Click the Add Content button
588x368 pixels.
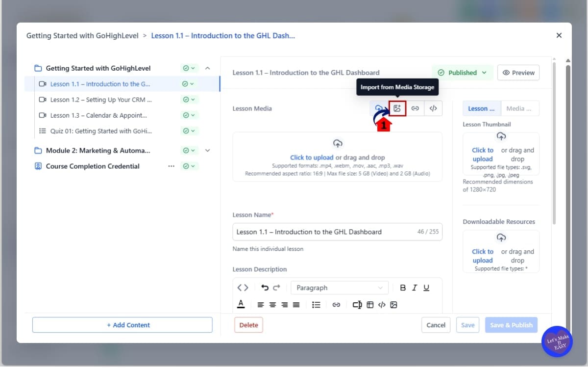(122, 325)
